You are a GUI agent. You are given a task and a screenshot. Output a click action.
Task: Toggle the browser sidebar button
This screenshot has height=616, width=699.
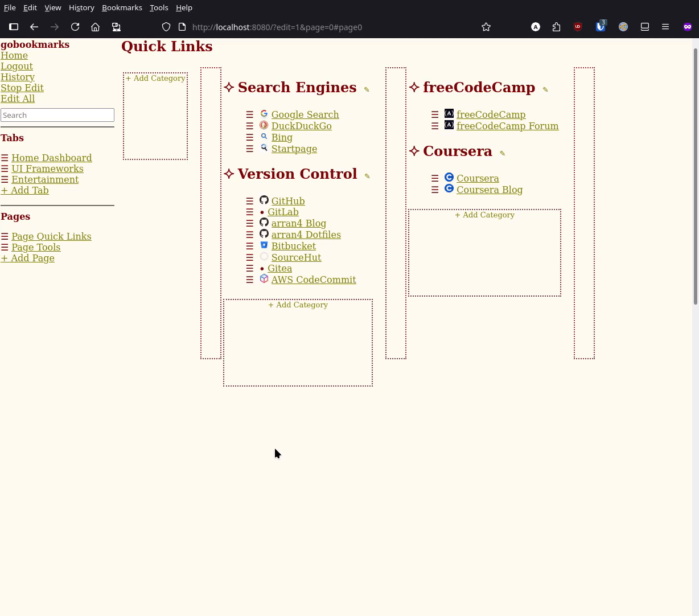[14, 27]
